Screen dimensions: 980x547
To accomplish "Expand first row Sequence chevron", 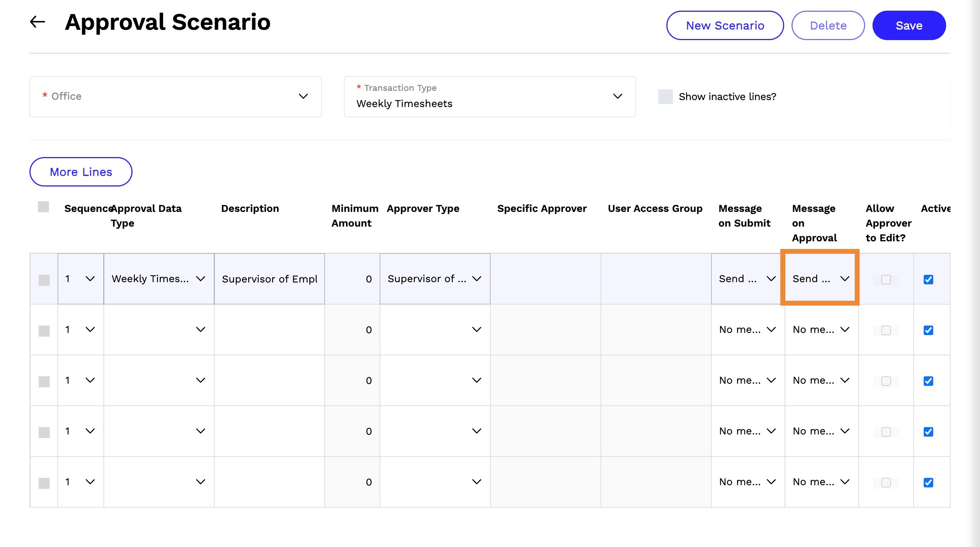I will pyautogui.click(x=90, y=278).
